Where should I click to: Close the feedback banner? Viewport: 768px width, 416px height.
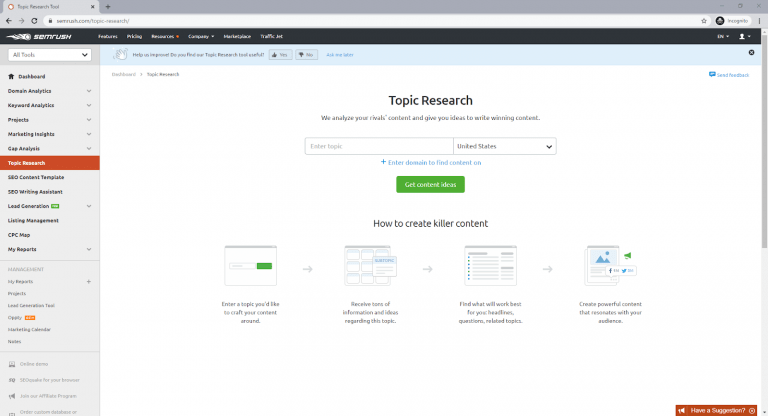751,52
